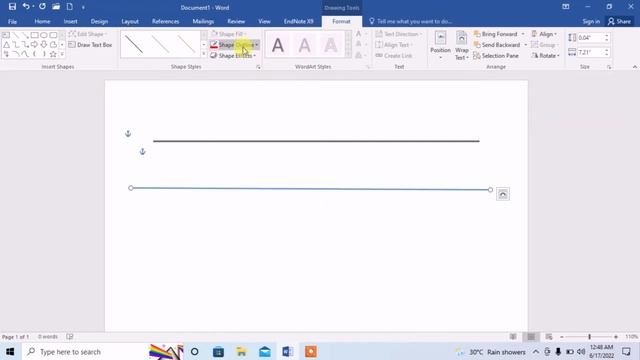The height and width of the screenshot is (360, 640).
Task: Insert a text box shape from gallery
Action: pos(6,35)
